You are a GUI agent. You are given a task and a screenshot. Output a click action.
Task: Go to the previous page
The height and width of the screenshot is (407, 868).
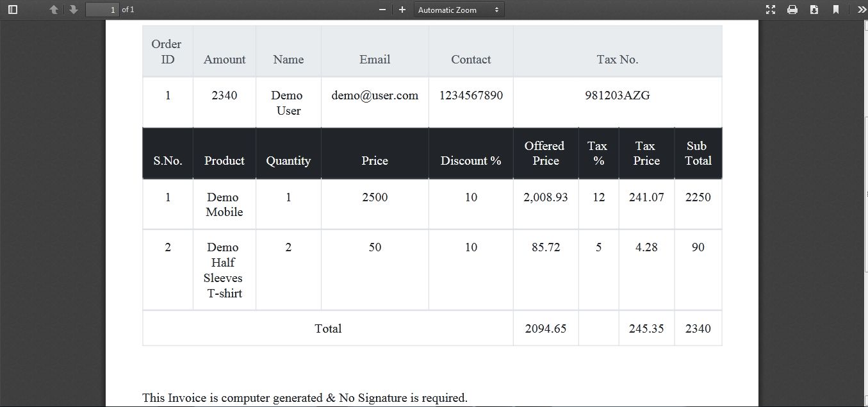[x=54, y=10]
